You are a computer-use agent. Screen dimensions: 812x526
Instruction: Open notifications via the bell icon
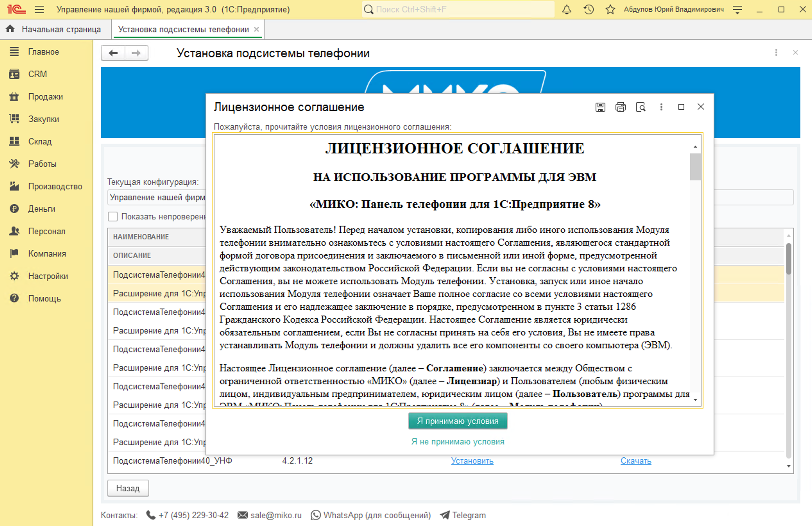click(566, 9)
